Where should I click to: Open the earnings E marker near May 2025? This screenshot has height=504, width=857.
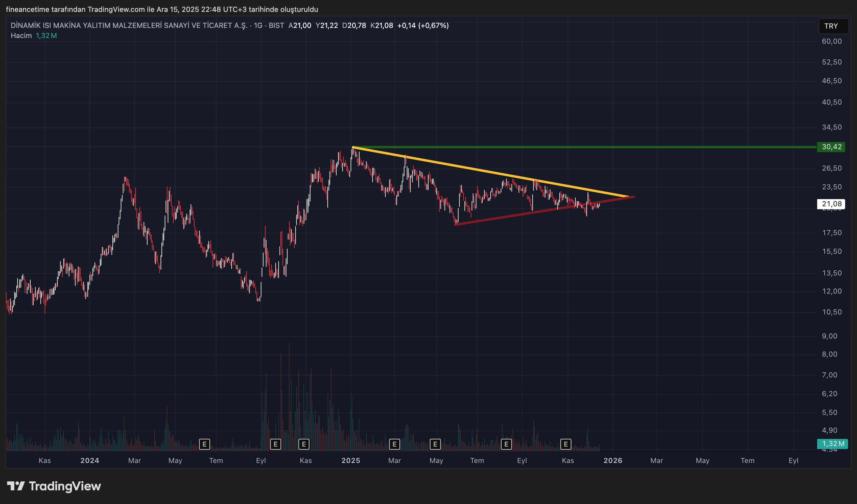coord(435,444)
